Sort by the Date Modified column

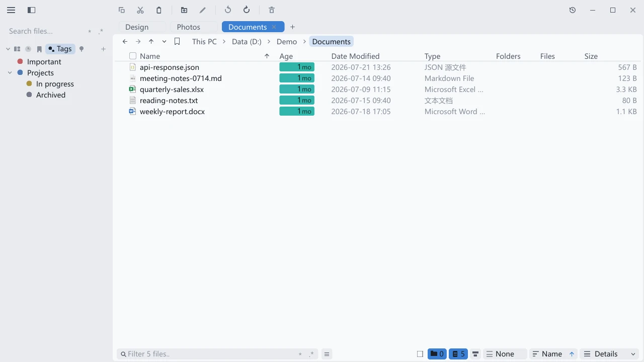click(x=355, y=56)
